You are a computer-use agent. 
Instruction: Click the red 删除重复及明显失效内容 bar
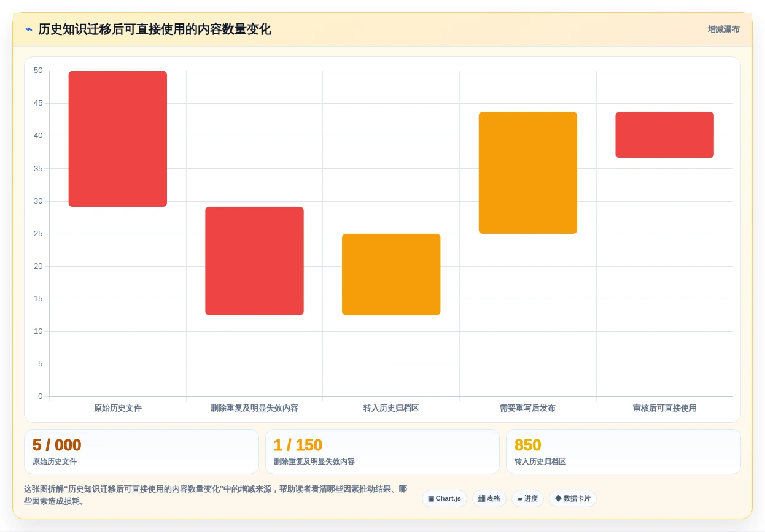pos(254,261)
